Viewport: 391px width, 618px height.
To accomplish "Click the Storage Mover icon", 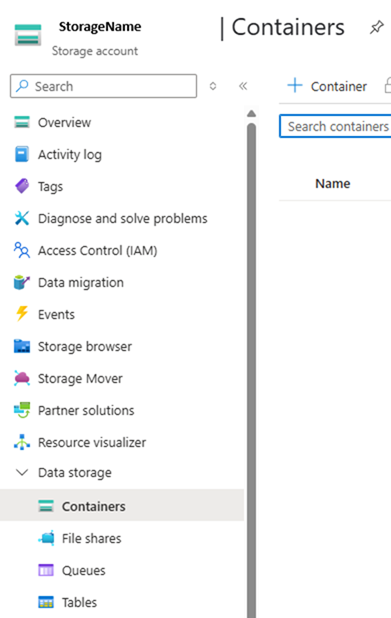I will 22,378.
